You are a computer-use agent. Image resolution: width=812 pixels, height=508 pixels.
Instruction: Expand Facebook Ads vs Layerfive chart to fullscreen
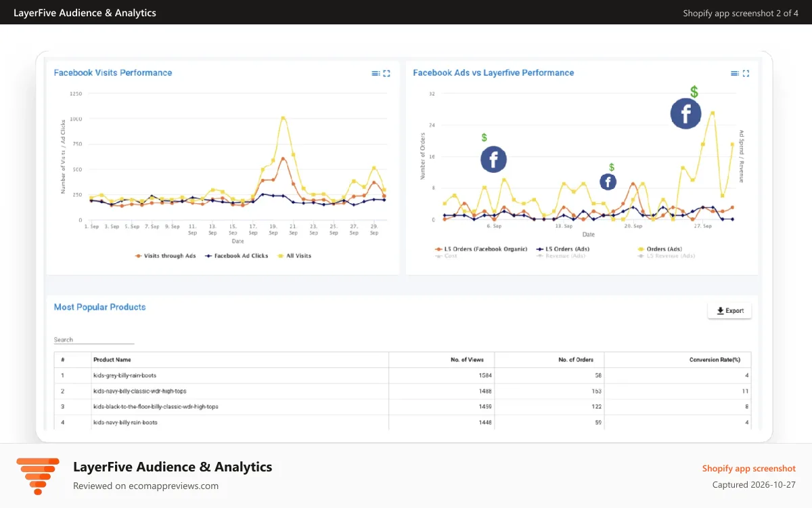pos(746,73)
